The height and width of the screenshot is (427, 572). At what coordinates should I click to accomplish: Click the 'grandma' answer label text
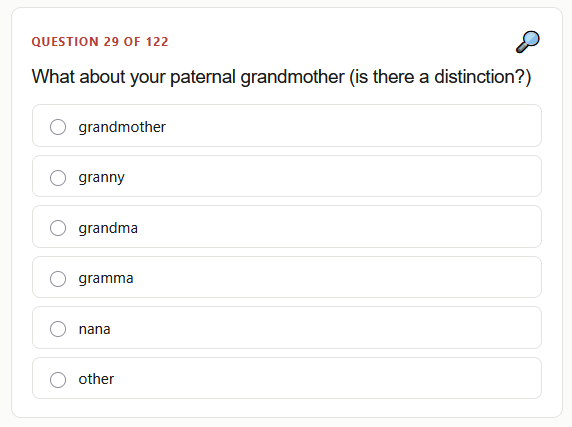[x=108, y=228]
